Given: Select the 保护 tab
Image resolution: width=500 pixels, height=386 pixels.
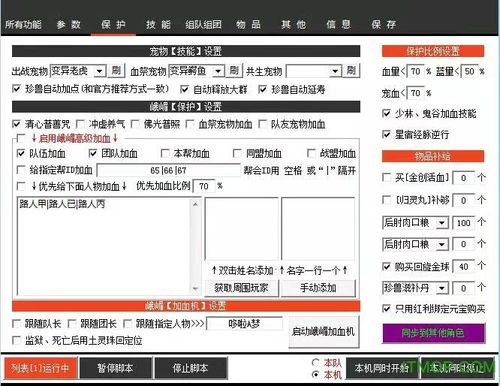Looking at the screenshot, I should pyautogui.click(x=113, y=24).
